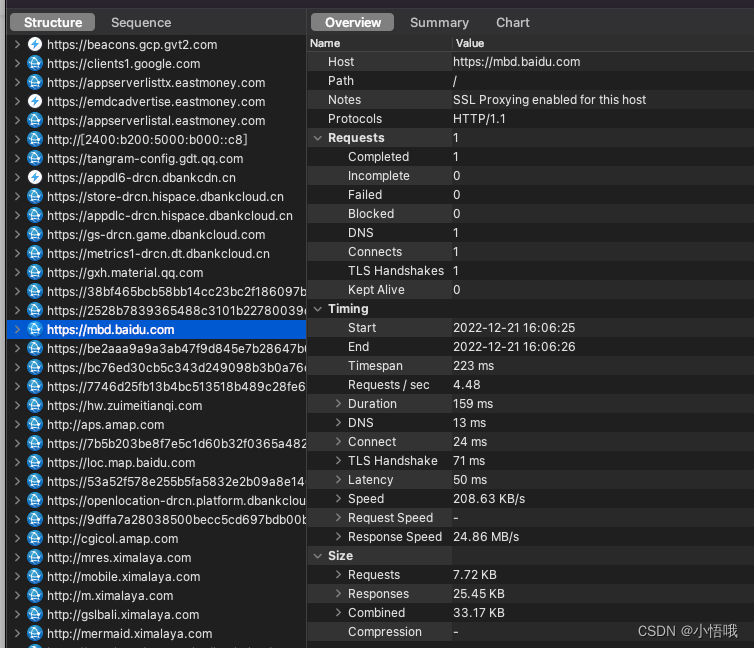The width and height of the screenshot is (754, 648).
Task: Click the globe icon for m.ximalaya.com
Action: pos(35,595)
